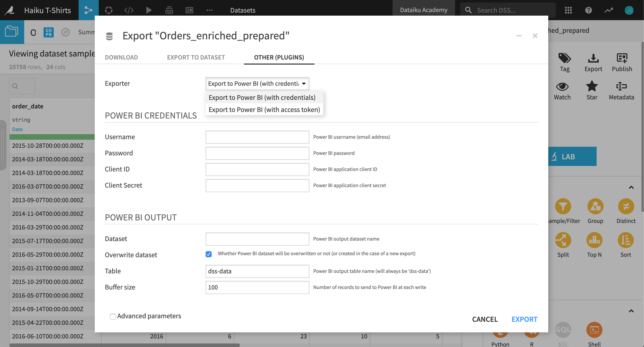The image size is (644, 347).
Task: Open the stacked deployer icon
Action: 169,10
